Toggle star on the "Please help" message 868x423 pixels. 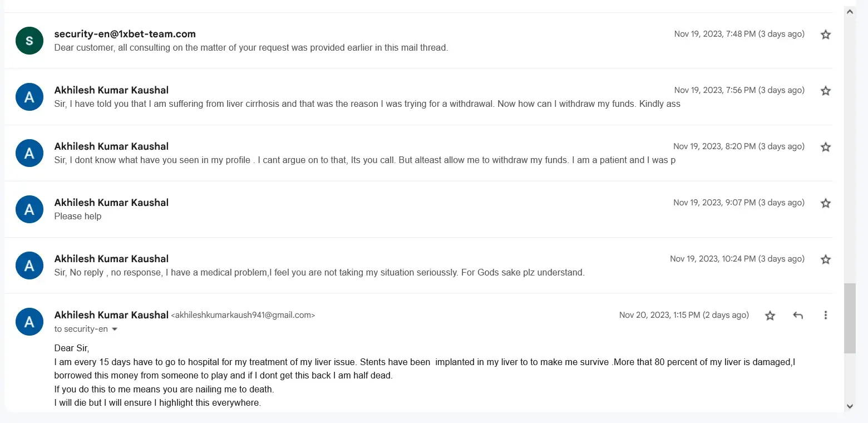826,203
